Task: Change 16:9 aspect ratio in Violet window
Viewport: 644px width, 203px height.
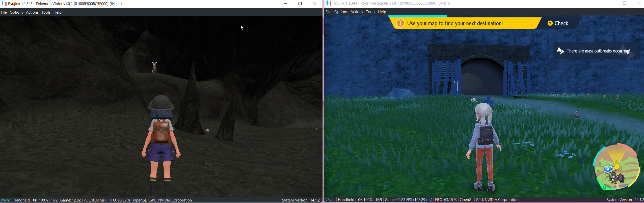Action: coord(54,200)
